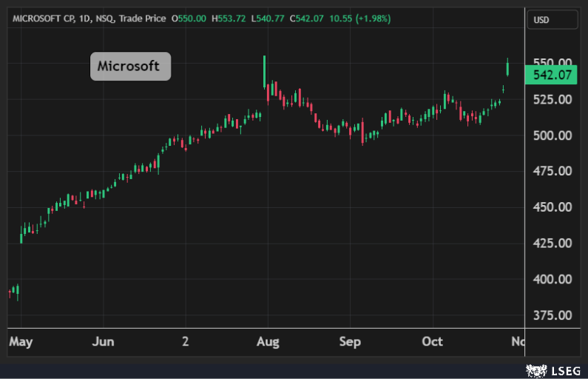The width and height of the screenshot is (588, 379).
Task: Click the 375.00 price axis label
Action: 553,315
